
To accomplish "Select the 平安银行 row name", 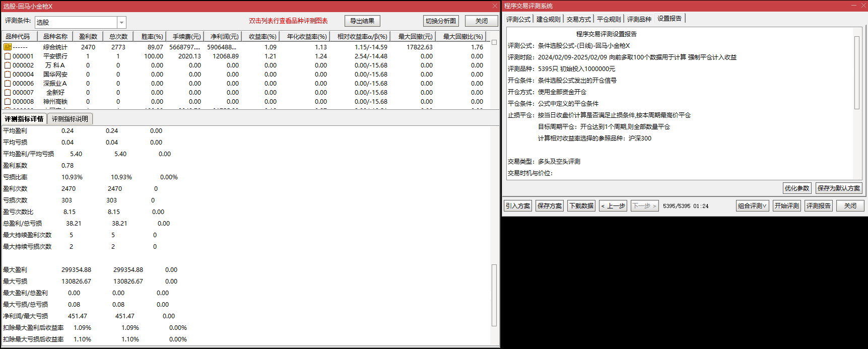I will [55, 56].
